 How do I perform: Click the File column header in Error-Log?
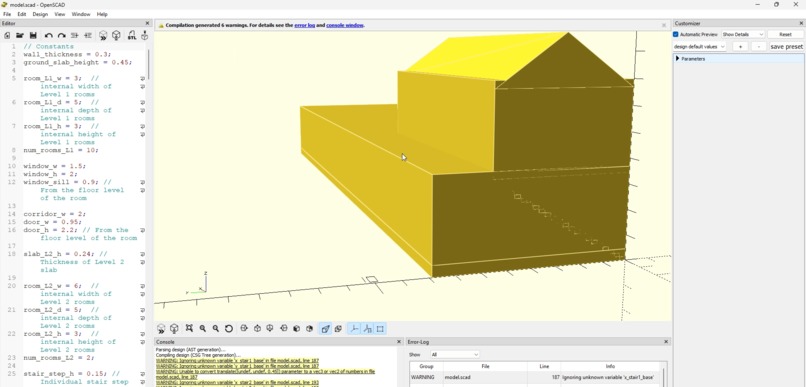[x=485, y=366]
